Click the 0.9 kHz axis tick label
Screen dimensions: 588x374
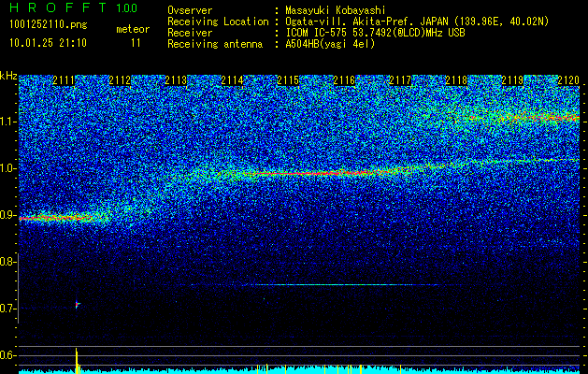(x=7, y=215)
